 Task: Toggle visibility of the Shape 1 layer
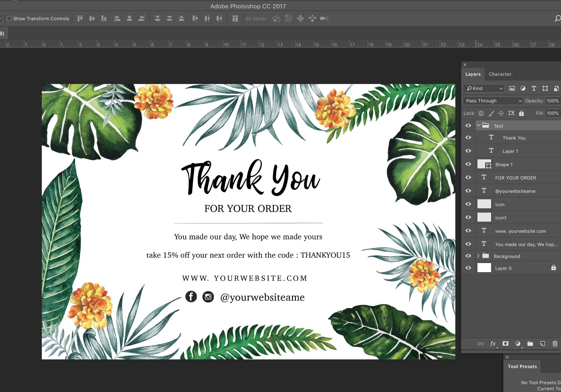pyautogui.click(x=468, y=164)
